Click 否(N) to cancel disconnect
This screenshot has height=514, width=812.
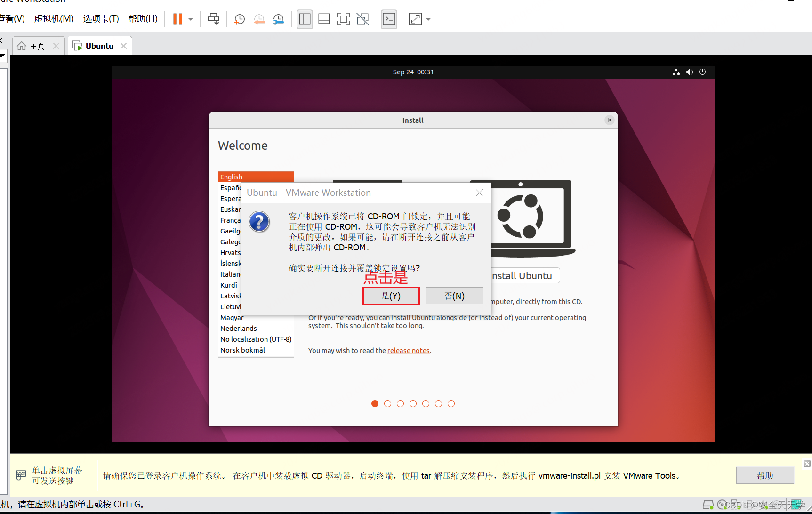coord(454,296)
